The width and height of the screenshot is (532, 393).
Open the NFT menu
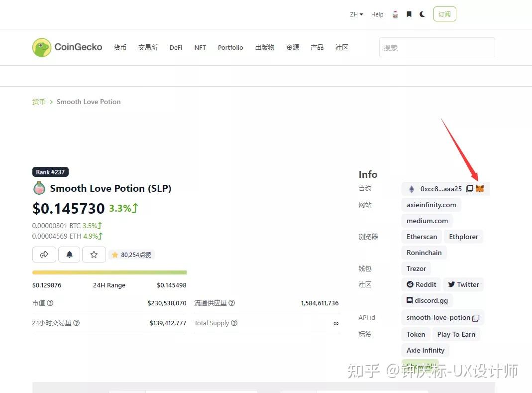coord(200,47)
